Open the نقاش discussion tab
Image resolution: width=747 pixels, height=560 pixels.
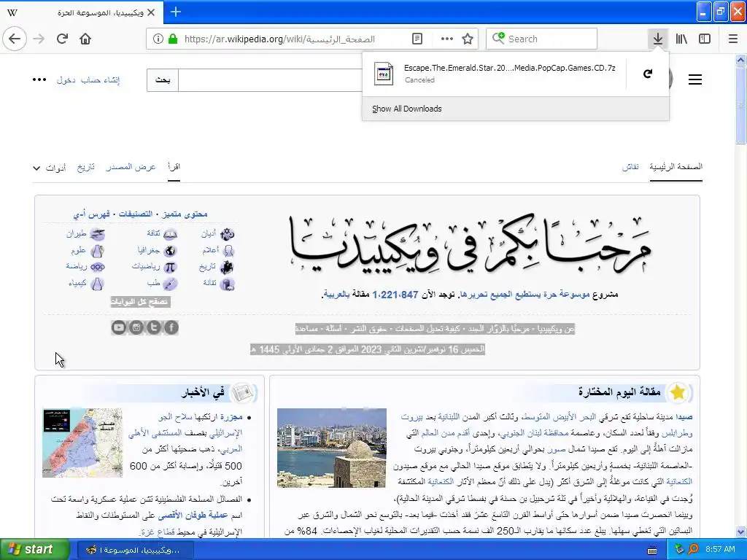point(630,167)
